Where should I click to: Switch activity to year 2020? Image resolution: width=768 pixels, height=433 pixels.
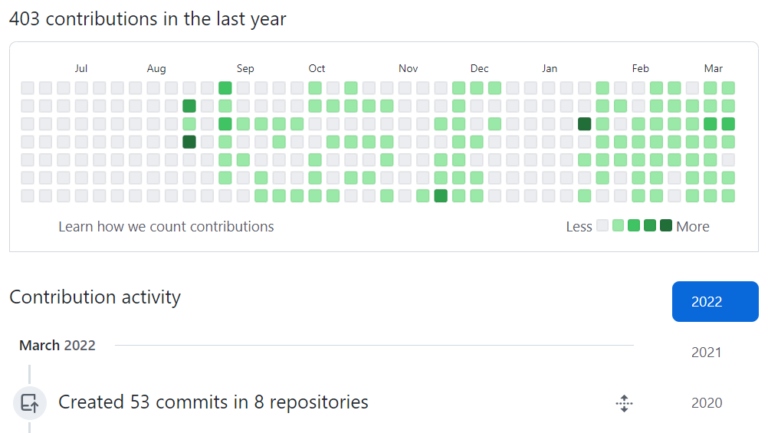706,403
